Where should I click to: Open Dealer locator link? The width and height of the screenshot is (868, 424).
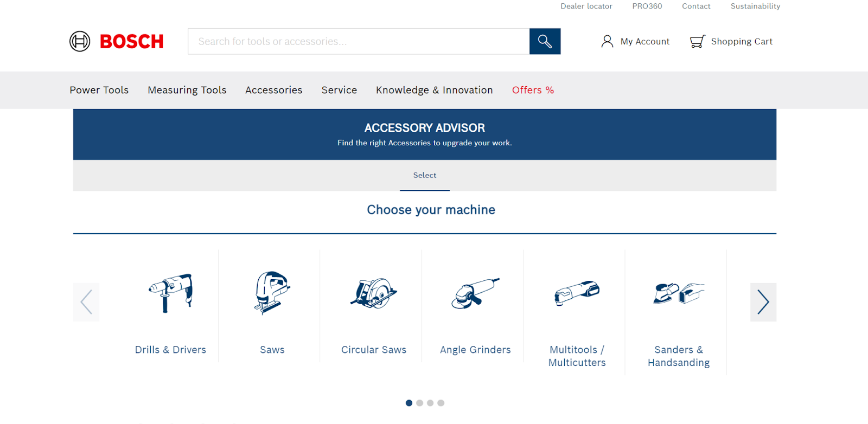586,6
